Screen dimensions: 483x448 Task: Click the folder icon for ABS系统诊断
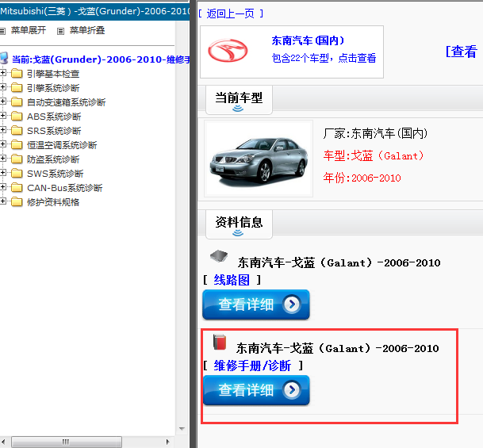click(17, 117)
